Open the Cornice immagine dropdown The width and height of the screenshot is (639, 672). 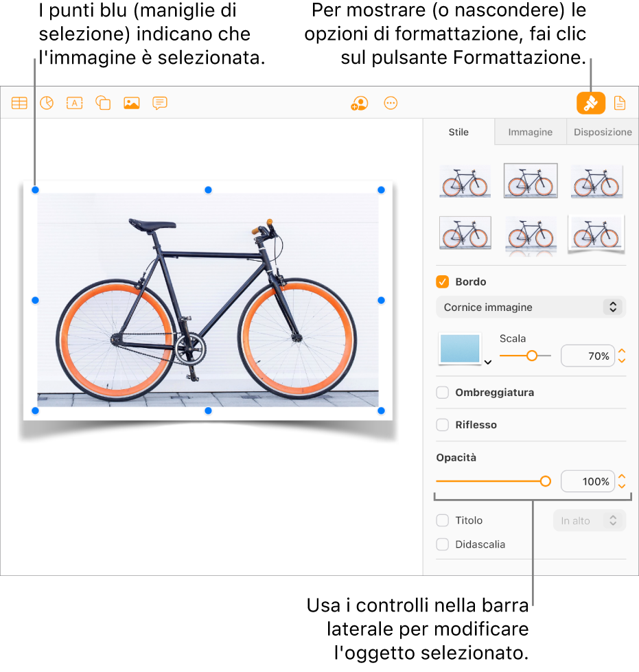point(531,308)
